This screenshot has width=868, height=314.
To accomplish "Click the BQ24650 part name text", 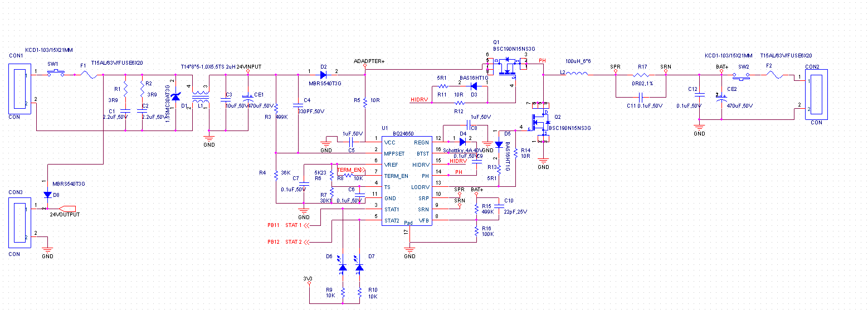I will pos(403,134).
